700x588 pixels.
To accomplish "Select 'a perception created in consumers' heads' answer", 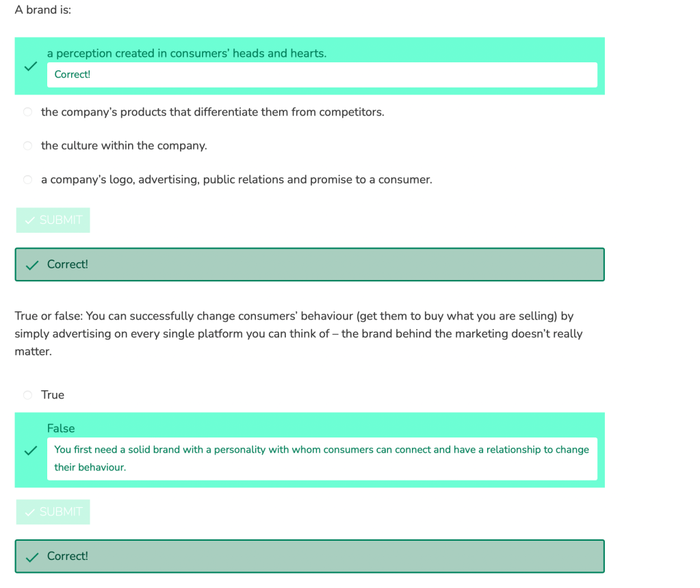I will click(186, 53).
